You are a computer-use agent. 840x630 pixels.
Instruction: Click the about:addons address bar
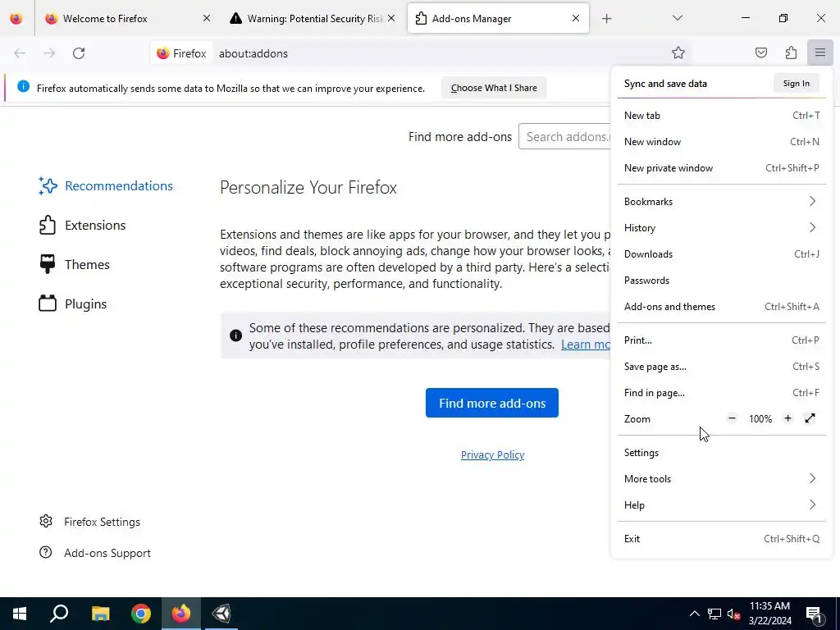pos(440,53)
